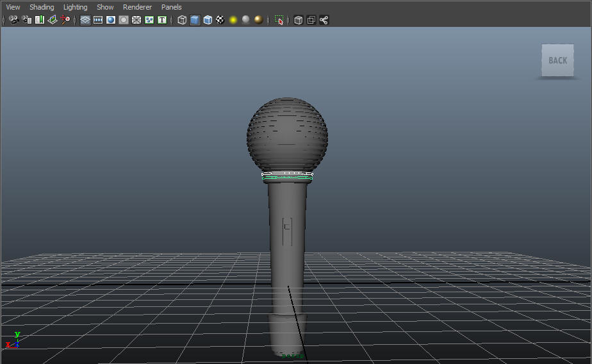Click the Image Plane icon
Viewport: 592px width, 364px height.
pyautogui.click(x=53, y=20)
